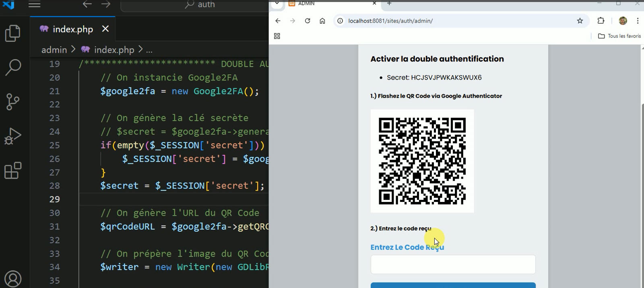Click the blue submit button below the code field

453,285
